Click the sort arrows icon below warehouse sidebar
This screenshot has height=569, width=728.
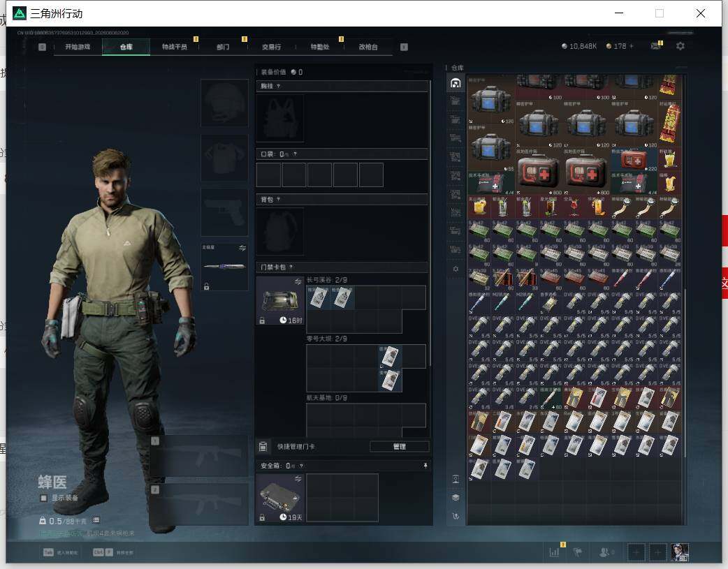coord(456,516)
